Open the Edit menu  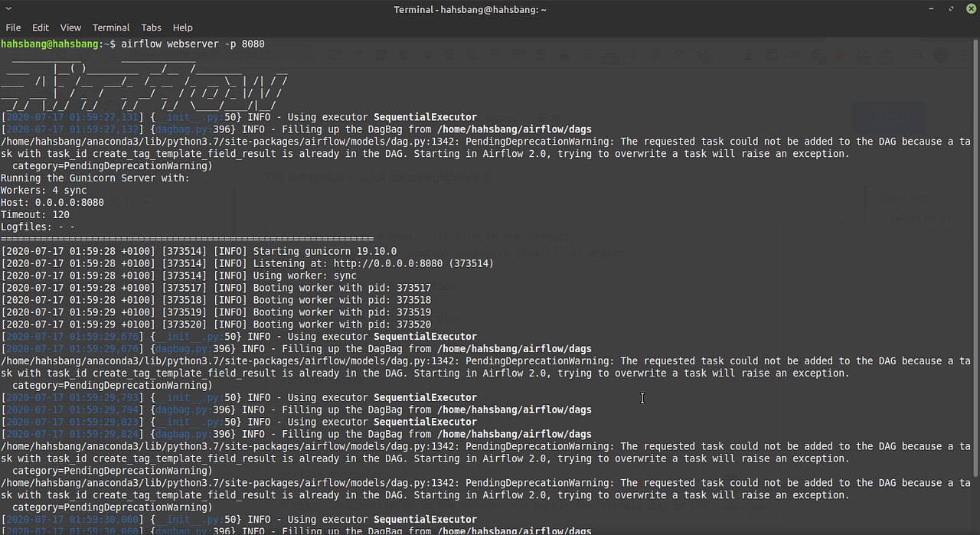tap(40, 28)
